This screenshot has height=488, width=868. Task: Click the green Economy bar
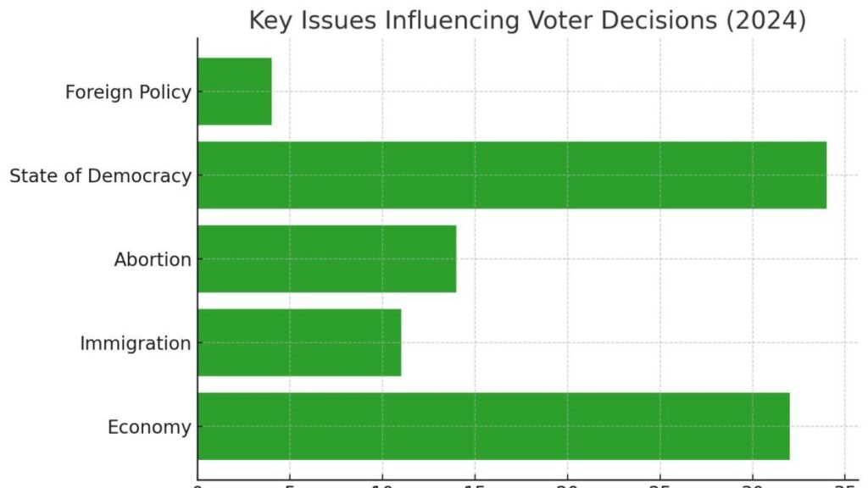point(493,427)
